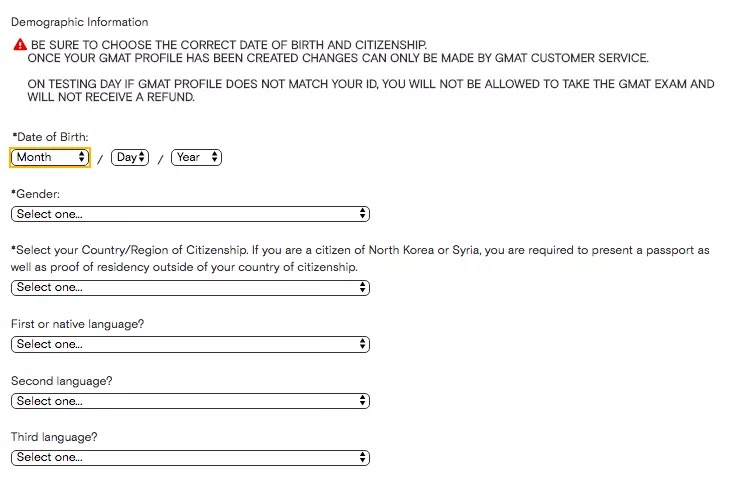This screenshot has height=478, width=735.
Task: Click the Third language question label
Action: click(54, 437)
